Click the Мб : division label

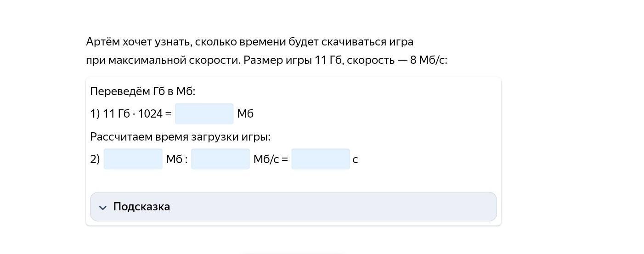coord(177,159)
